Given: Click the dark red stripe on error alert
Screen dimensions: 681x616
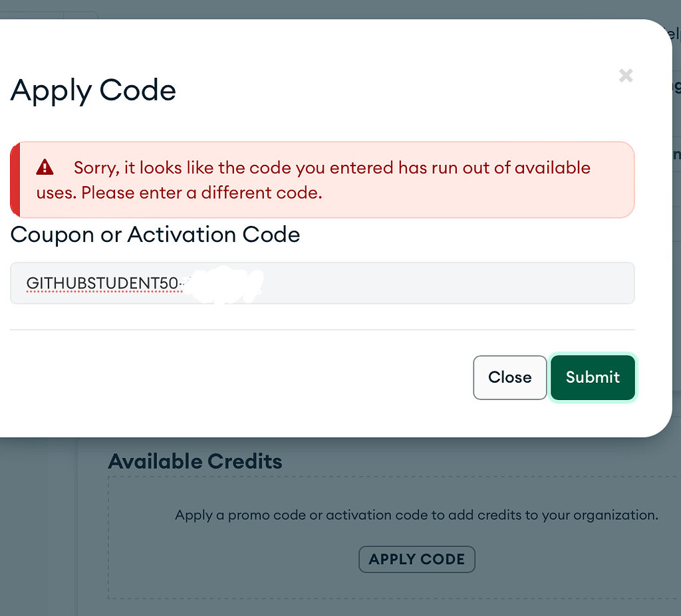Looking at the screenshot, I should (15, 179).
